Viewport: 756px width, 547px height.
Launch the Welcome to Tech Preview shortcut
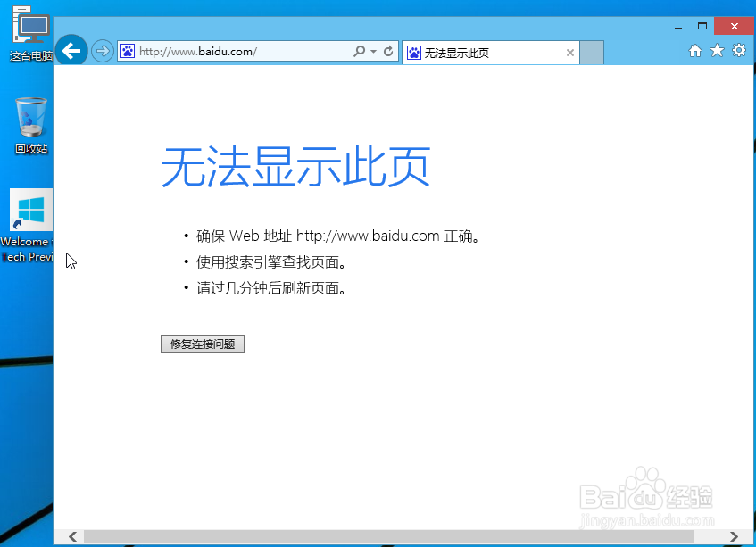29,211
